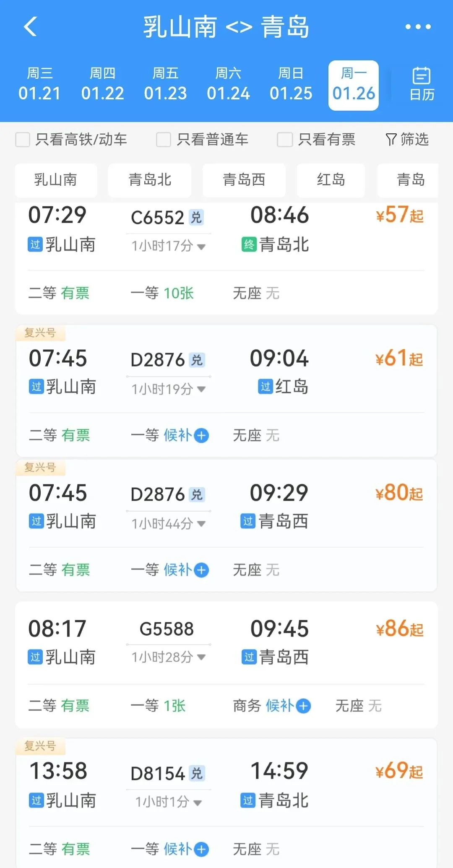Filter by 红岛 station chip

331,180
